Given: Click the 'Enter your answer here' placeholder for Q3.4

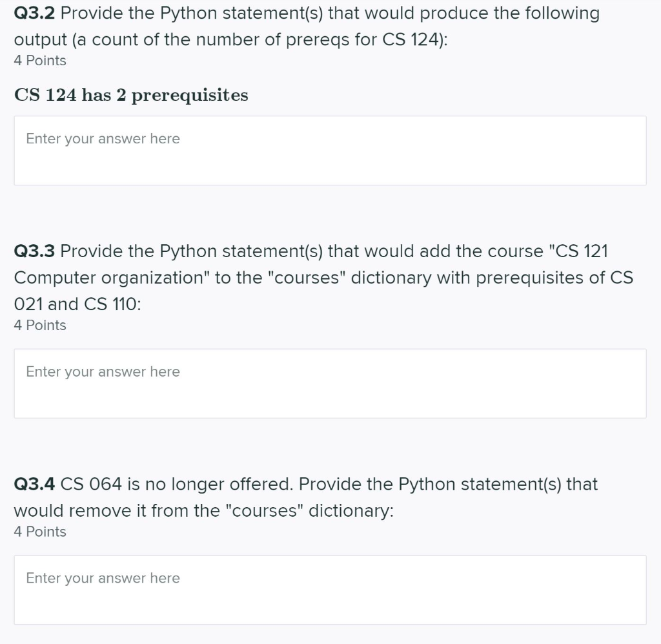Looking at the screenshot, I should point(103,578).
